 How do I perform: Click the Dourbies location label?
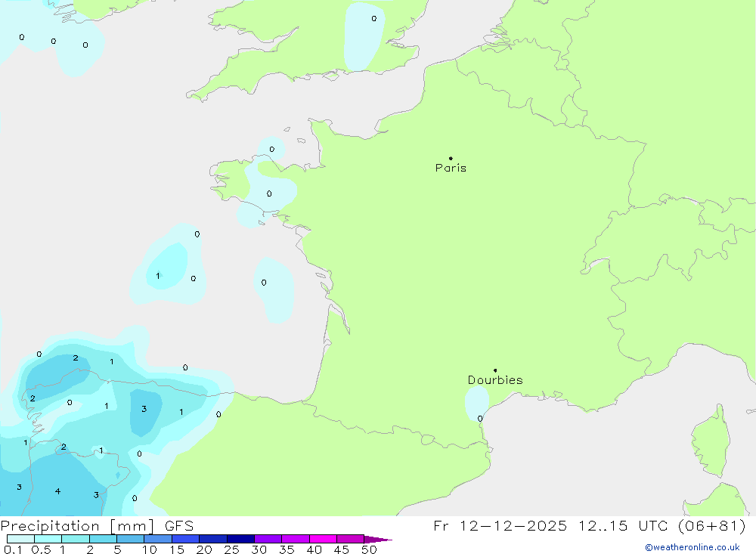coord(495,380)
